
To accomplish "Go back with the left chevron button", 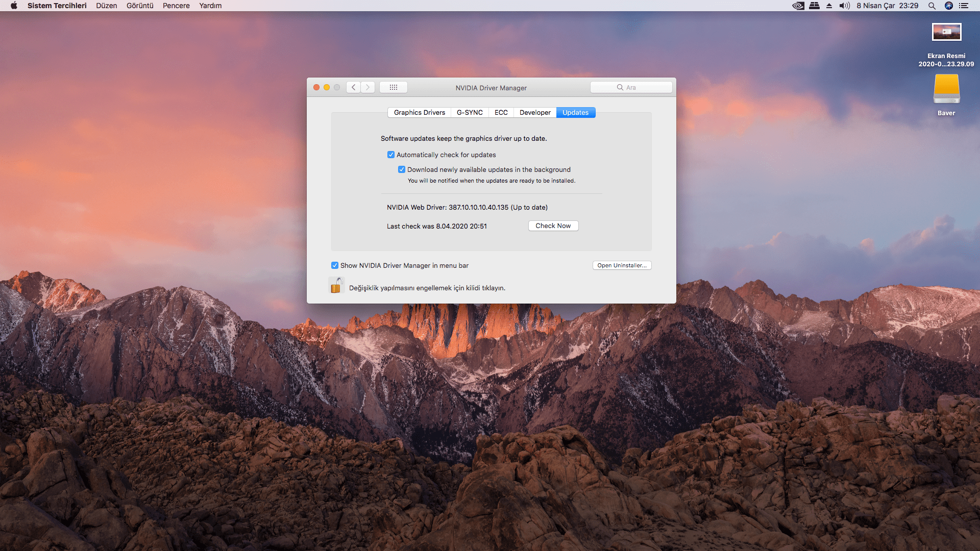I will pos(353,87).
